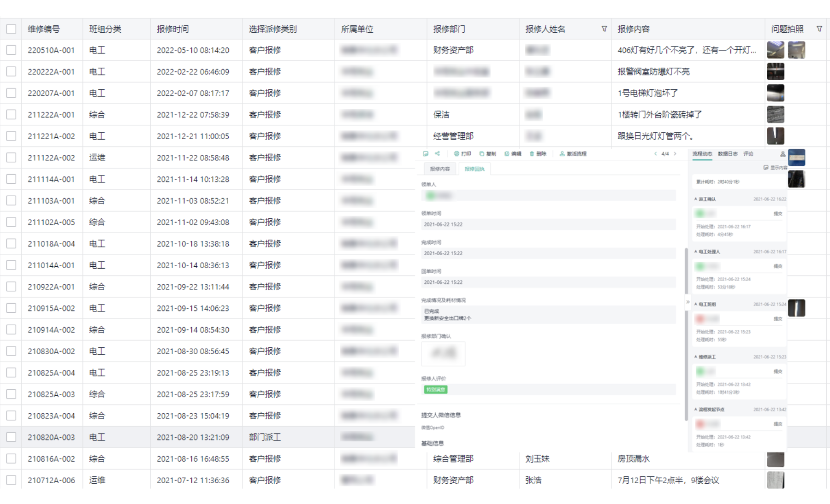
Task: Switch to the 报修内容 tab
Action: tap(440, 169)
